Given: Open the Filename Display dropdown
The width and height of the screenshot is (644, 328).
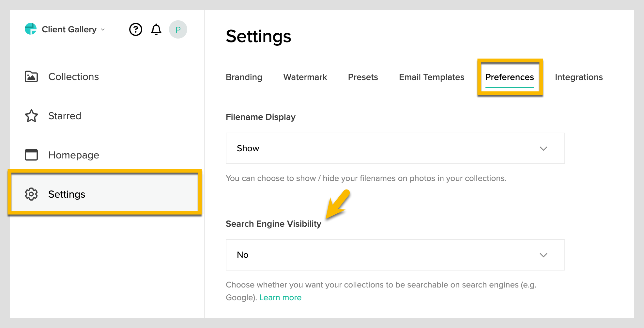Looking at the screenshot, I should 395,148.
